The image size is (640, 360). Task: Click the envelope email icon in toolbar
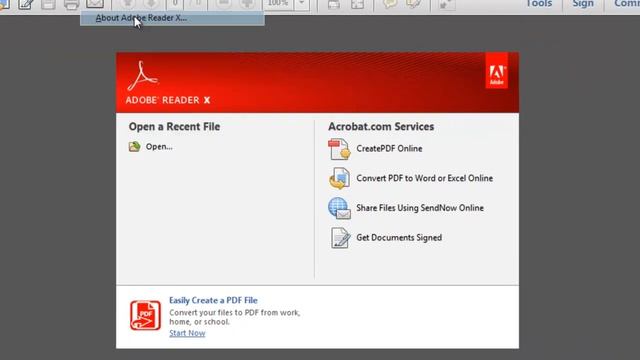coord(95,4)
